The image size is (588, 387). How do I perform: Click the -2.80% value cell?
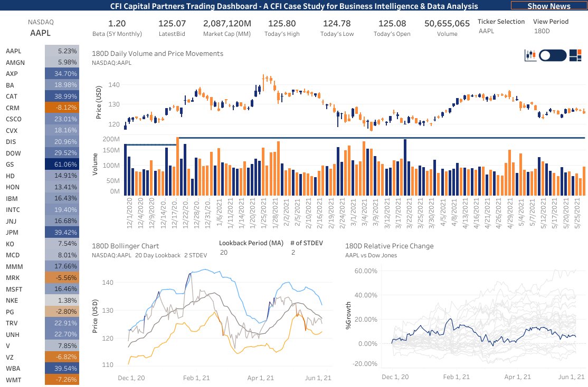coord(62,311)
